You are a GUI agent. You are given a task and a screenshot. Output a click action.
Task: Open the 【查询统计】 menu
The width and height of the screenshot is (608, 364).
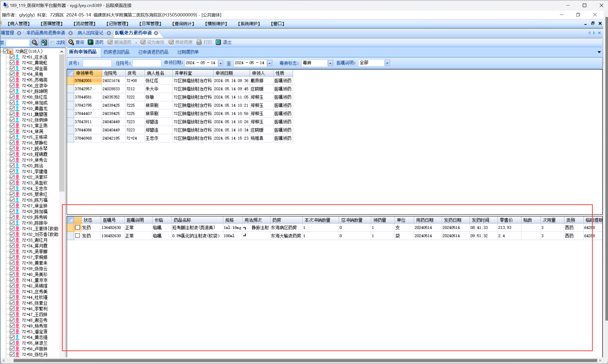coord(183,24)
